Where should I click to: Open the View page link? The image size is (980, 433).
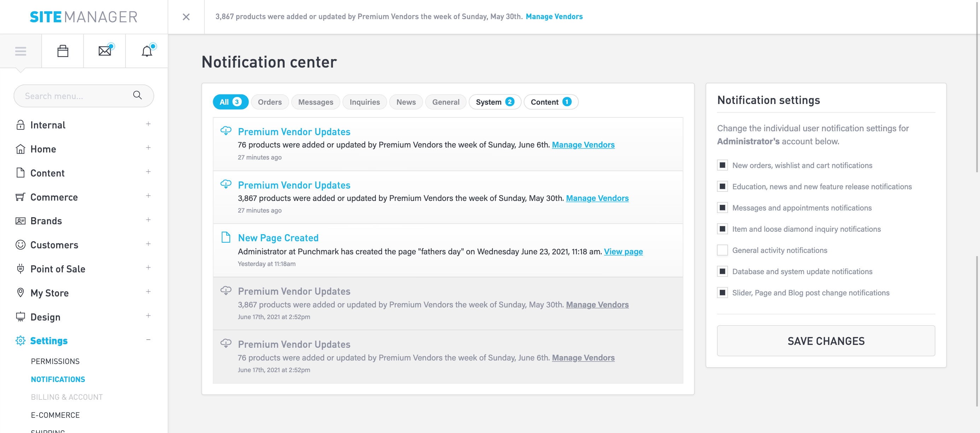(x=623, y=252)
